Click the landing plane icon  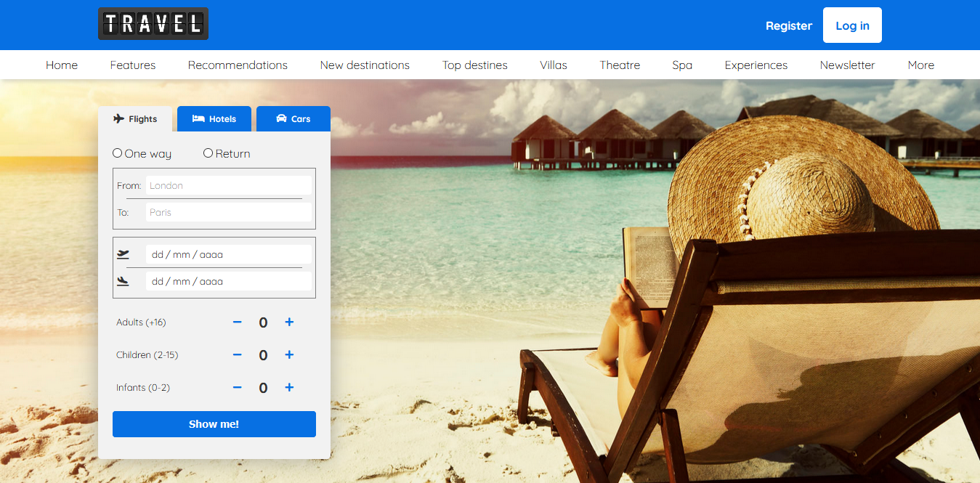pos(123,281)
